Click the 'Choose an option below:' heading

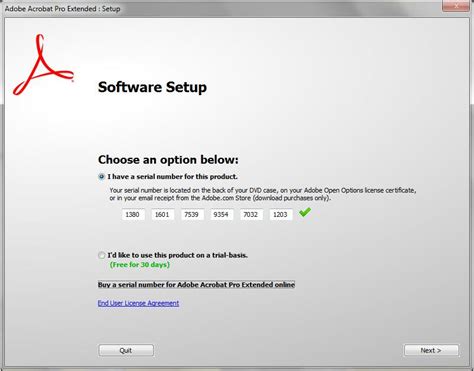pyautogui.click(x=168, y=160)
